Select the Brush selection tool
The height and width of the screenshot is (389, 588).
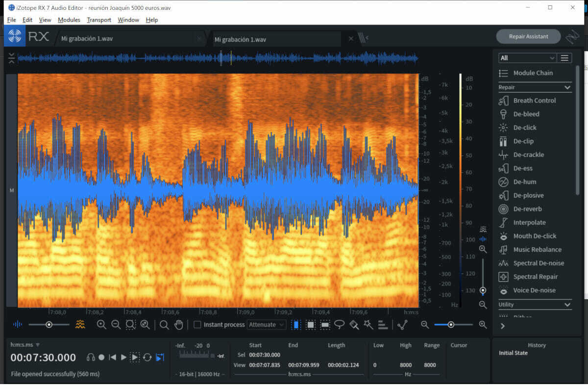click(354, 325)
